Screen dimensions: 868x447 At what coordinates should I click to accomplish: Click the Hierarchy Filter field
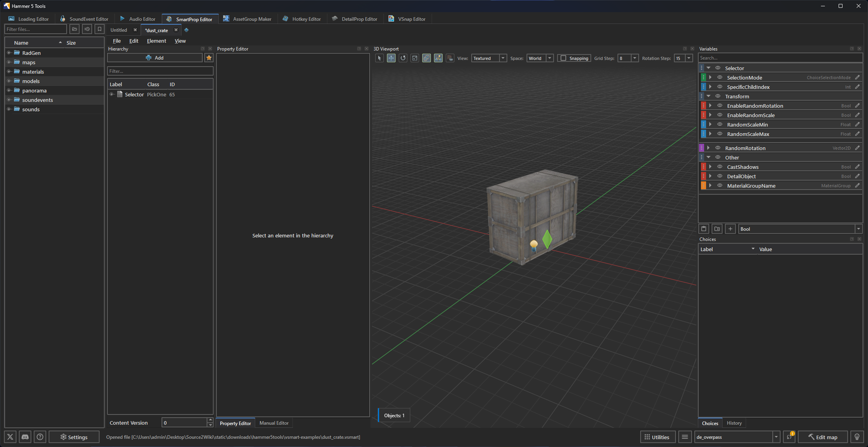coord(160,71)
